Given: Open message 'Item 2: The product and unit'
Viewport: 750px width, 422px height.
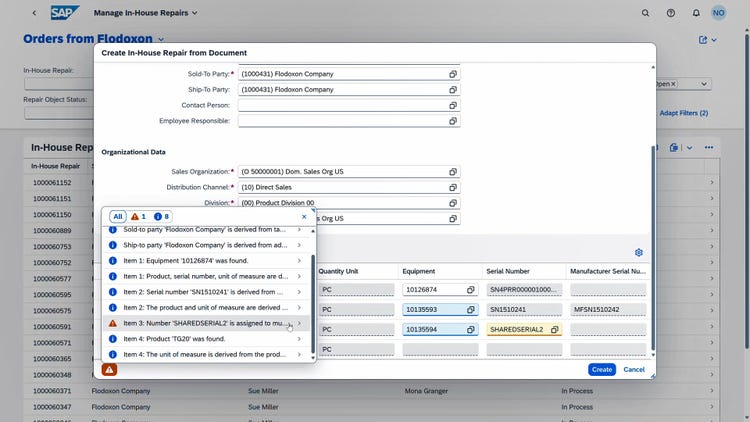Looking at the screenshot, I should pyautogui.click(x=206, y=308).
